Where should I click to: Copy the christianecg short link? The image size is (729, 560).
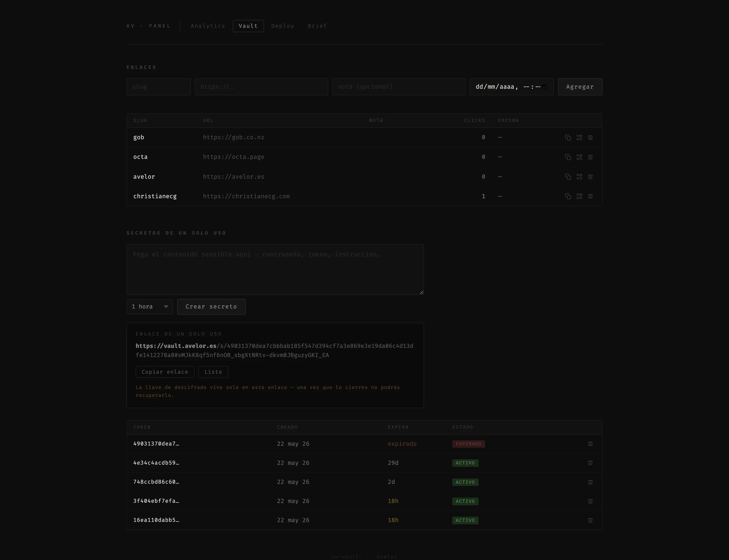tap(568, 196)
